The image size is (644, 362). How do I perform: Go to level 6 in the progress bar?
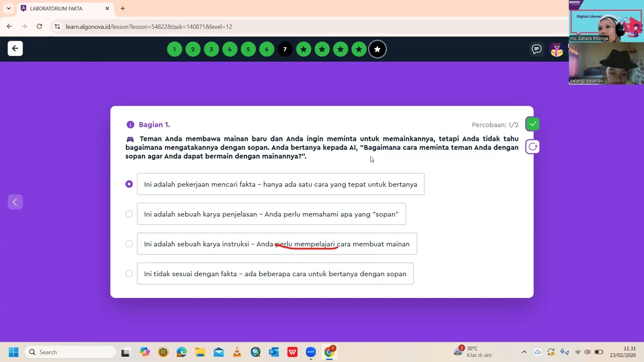point(267,49)
